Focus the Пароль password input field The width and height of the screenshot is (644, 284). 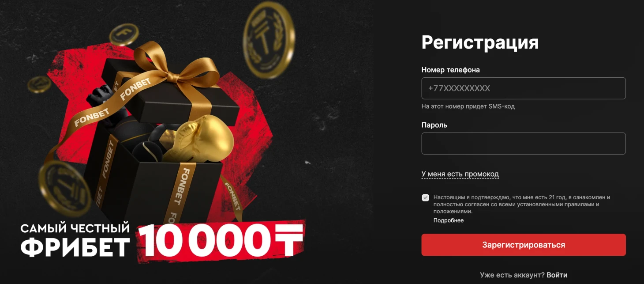(524, 144)
